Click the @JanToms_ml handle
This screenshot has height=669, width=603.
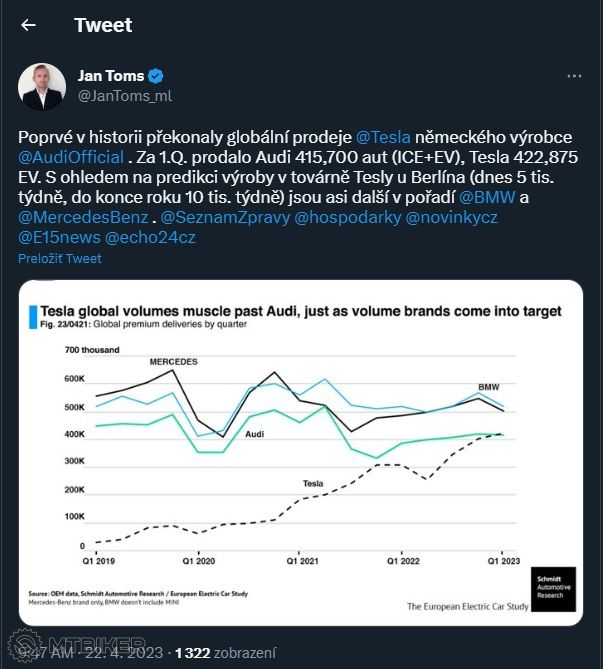click(124, 96)
